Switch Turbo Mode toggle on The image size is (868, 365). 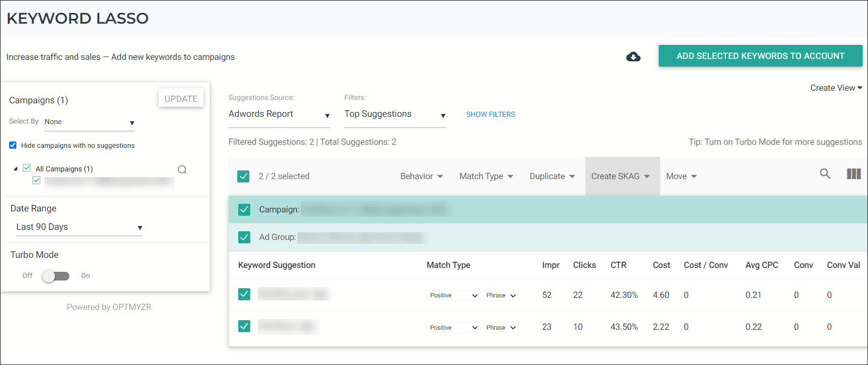click(x=55, y=276)
